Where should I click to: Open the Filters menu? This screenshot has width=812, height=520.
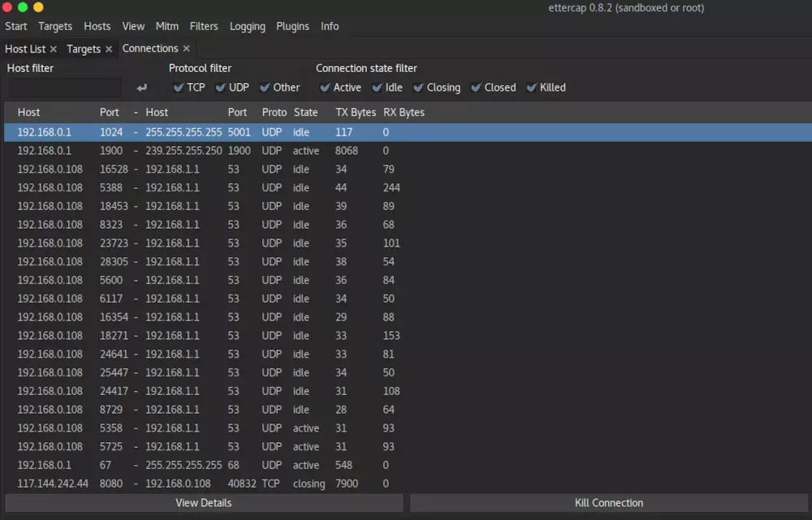tap(204, 27)
